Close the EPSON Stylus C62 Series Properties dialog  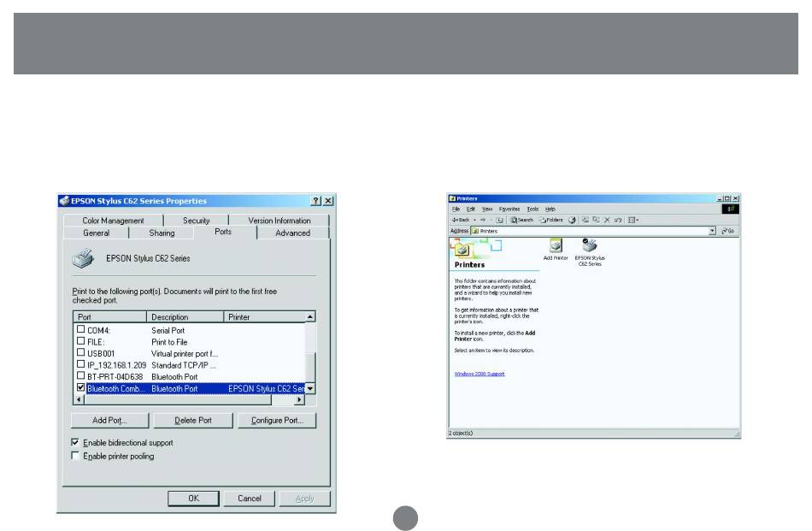328,200
